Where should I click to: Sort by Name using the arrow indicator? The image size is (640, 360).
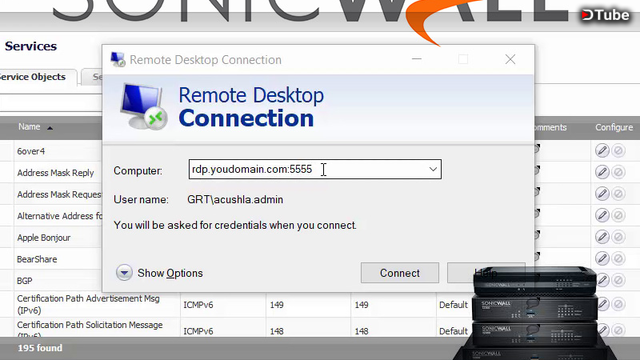point(50,128)
